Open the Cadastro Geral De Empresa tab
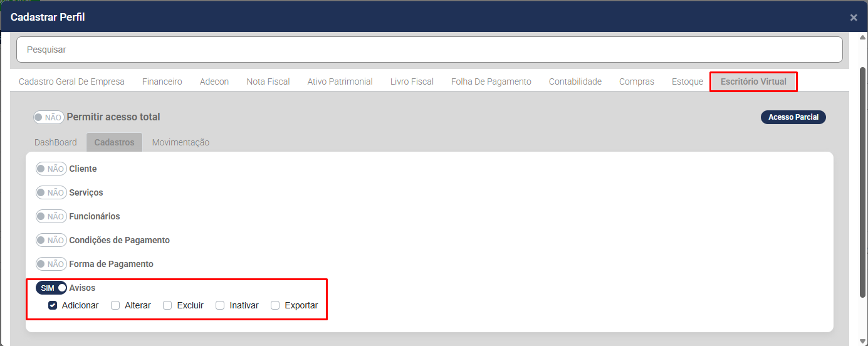Image resolution: width=868 pixels, height=346 pixels. click(x=71, y=81)
